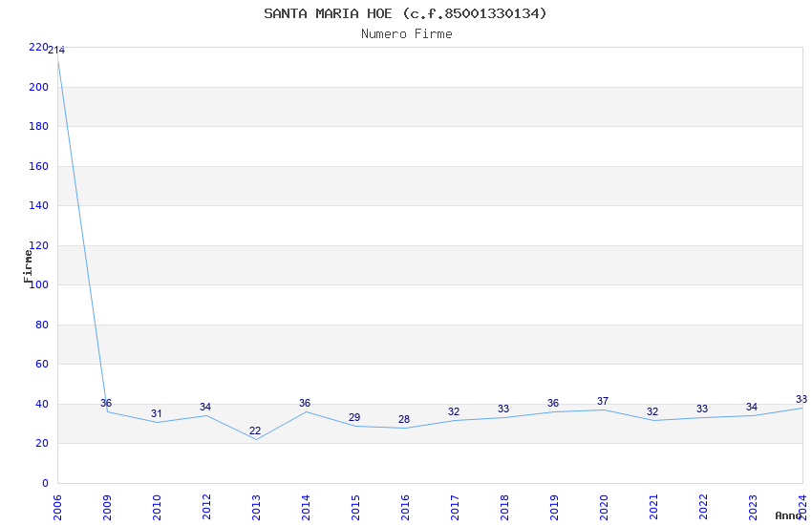Click the 200 y-axis tick label

pos(38,87)
